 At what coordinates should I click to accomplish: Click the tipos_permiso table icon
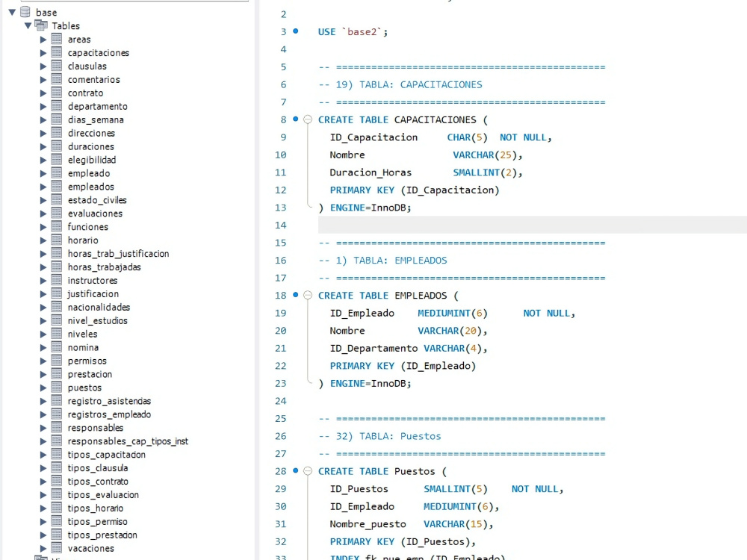coord(57,521)
